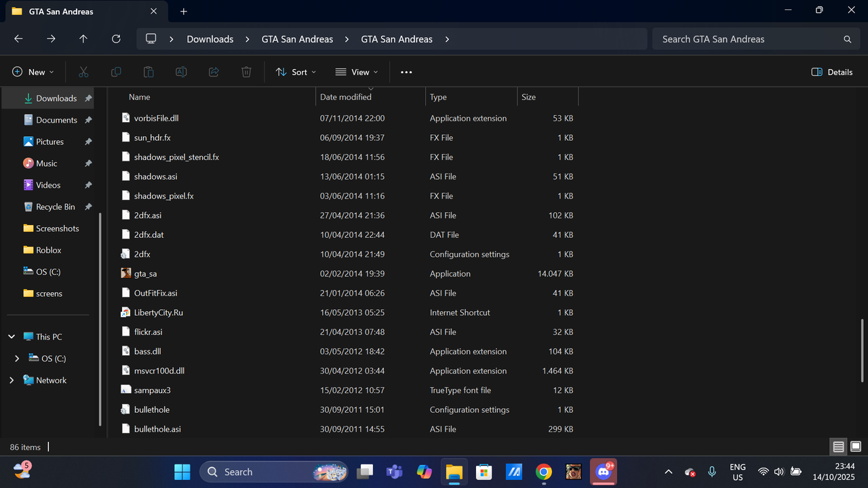Add a new tab
This screenshot has height=488, width=868.
tap(184, 12)
